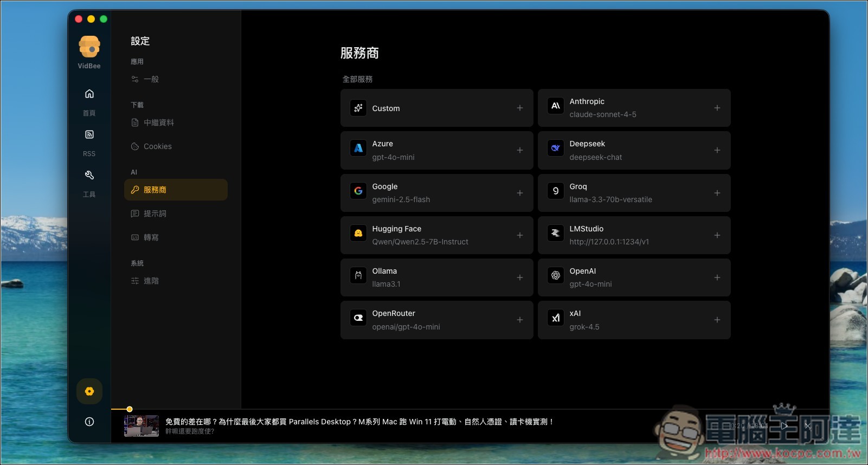Click the Ollama llama icon
This screenshot has width=868, height=465.
click(x=358, y=275)
